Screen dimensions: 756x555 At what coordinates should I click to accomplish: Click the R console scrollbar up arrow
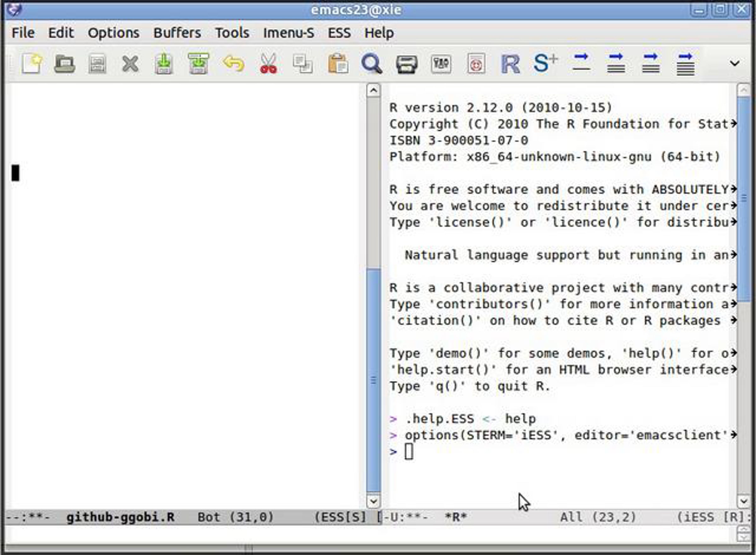pos(744,90)
